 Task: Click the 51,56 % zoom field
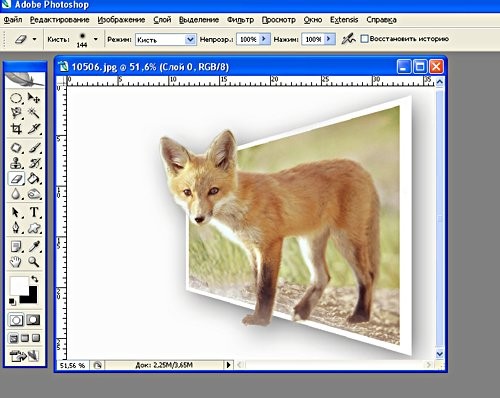[73, 366]
